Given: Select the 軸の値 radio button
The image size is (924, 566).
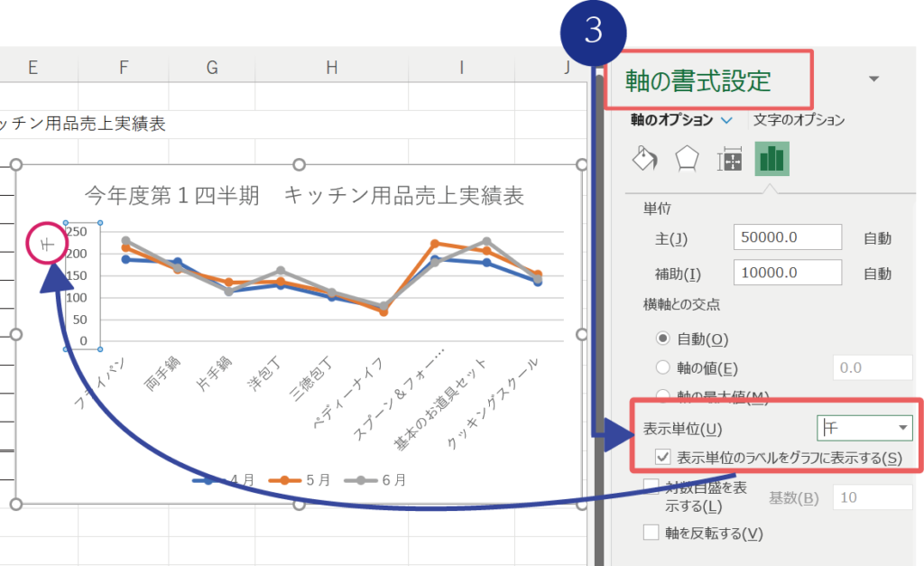Looking at the screenshot, I should [664, 367].
